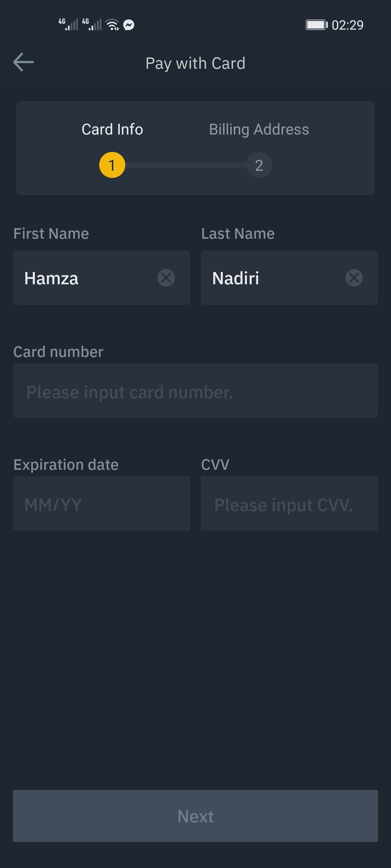Viewport: 391px width, 868px height.
Task: Tap the first 4G signal icon
Action: coord(68,25)
